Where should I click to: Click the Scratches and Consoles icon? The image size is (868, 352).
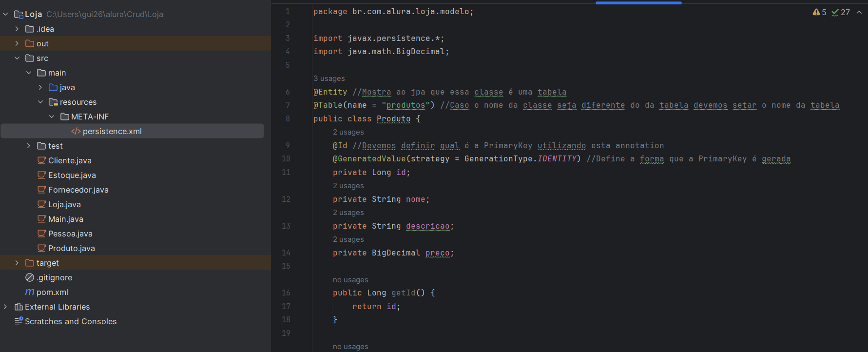click(x=19, y=321)
